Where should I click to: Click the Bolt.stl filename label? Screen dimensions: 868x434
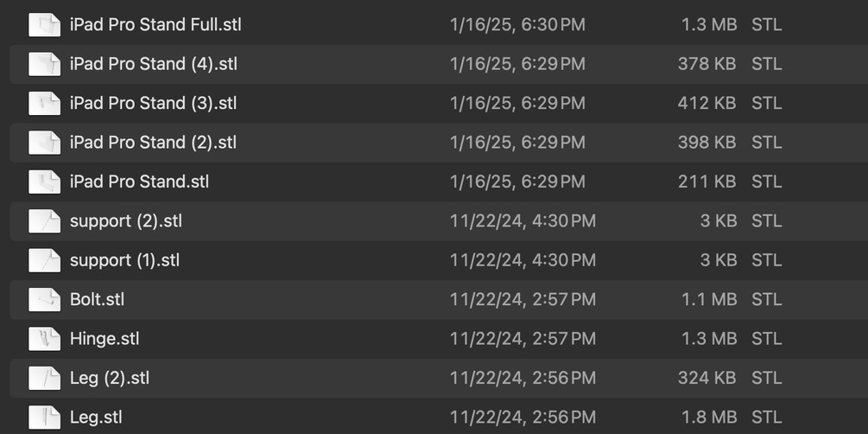[97, 300]
